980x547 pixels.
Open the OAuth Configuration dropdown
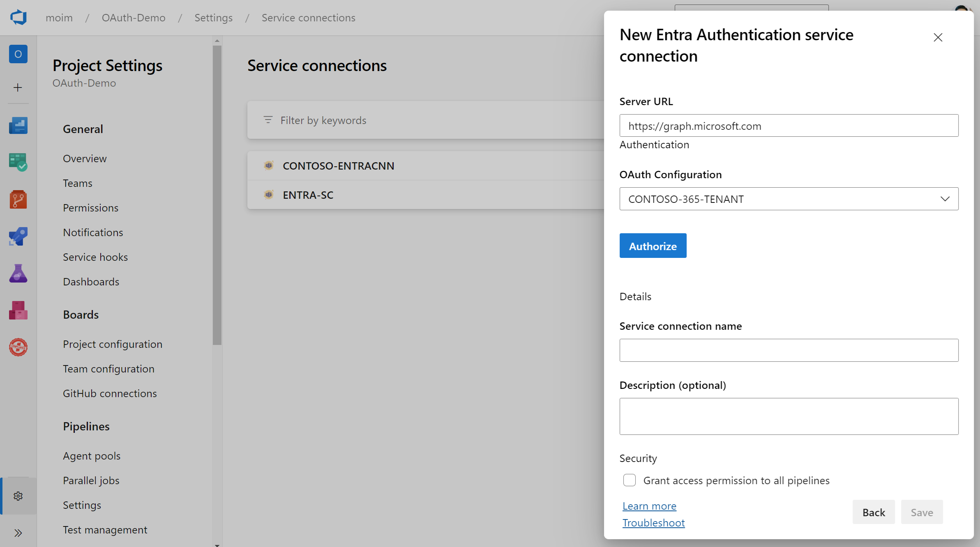[x=789, y=199]
